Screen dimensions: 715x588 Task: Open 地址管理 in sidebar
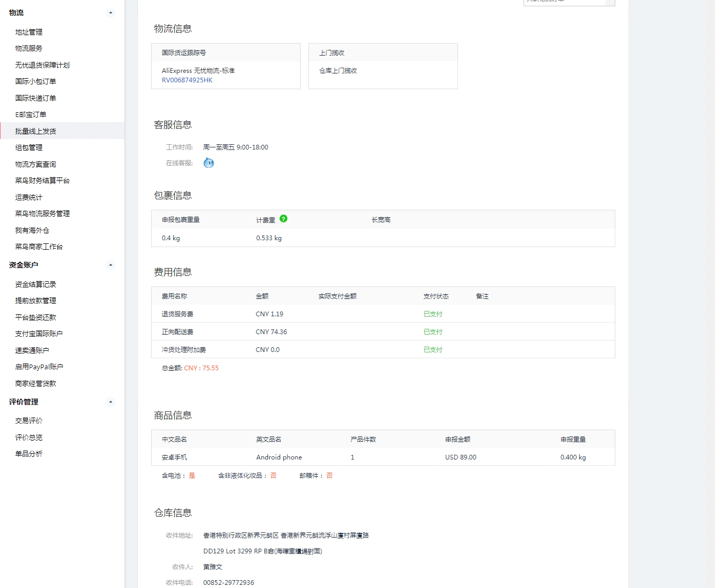[x=29, y=32]
